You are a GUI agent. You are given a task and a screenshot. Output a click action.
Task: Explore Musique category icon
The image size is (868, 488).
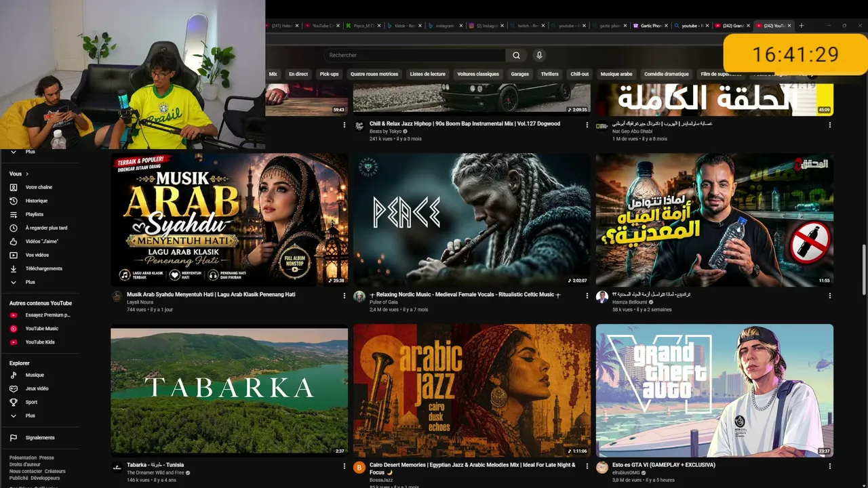coord(14,375)
